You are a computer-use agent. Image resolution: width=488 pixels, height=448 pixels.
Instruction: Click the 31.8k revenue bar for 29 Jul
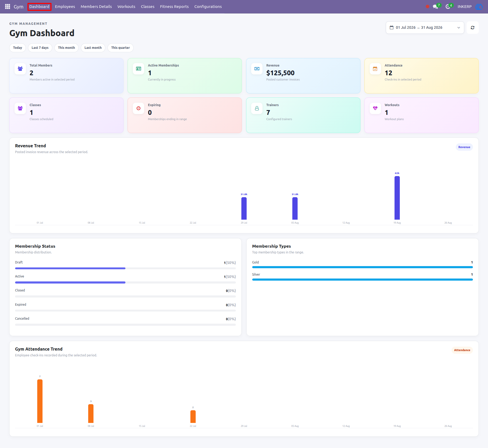[x=244, y=208]
